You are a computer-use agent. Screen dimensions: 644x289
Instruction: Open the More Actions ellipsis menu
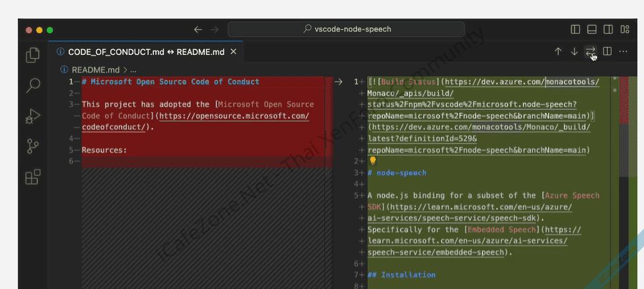tap(624, 52)
